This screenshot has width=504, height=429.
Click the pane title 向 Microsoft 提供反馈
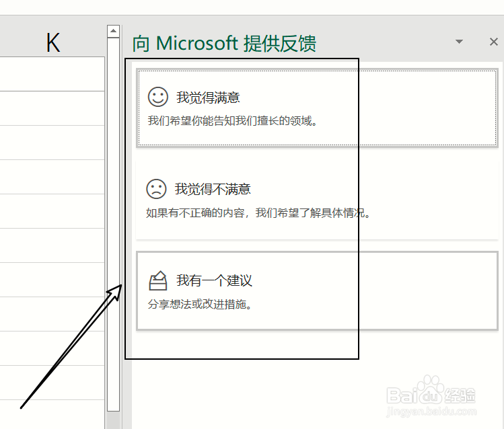click(x=224, y=43)
